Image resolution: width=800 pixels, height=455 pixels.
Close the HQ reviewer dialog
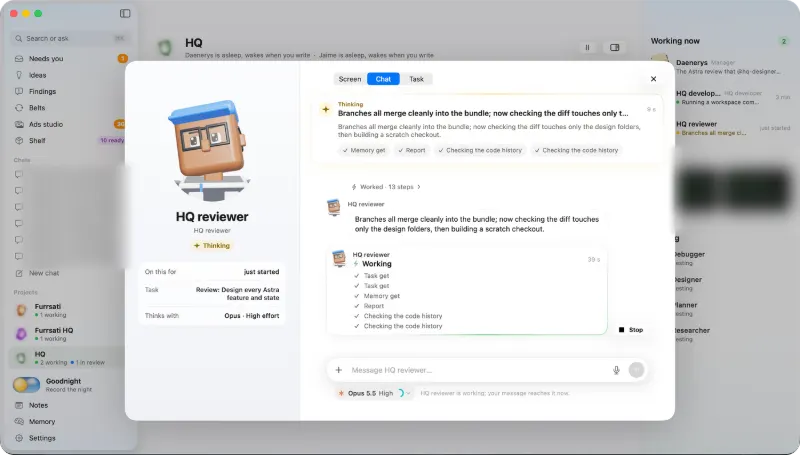tap(653, 79)
